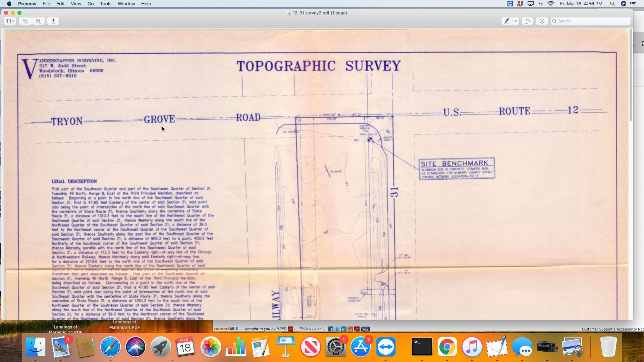The width and height of the screenshot is (644, 362).
Task: Show the Markup toolbar
Action: (542, 21)
